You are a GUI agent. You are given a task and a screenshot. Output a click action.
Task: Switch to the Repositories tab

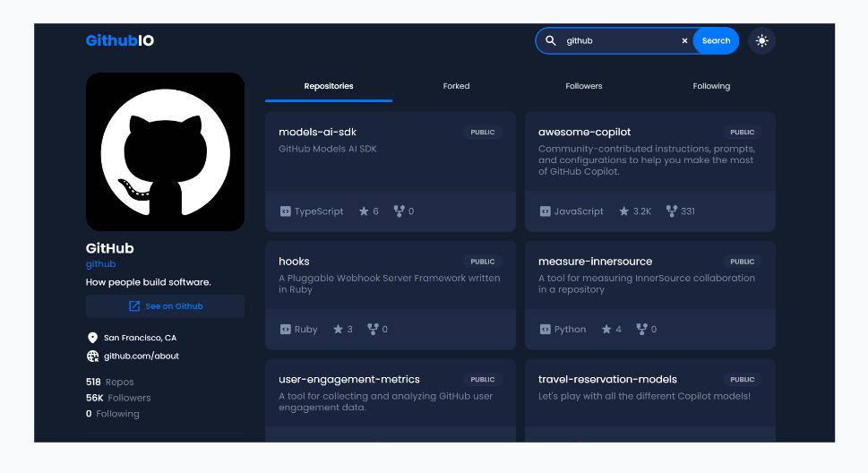click(329, 86)
